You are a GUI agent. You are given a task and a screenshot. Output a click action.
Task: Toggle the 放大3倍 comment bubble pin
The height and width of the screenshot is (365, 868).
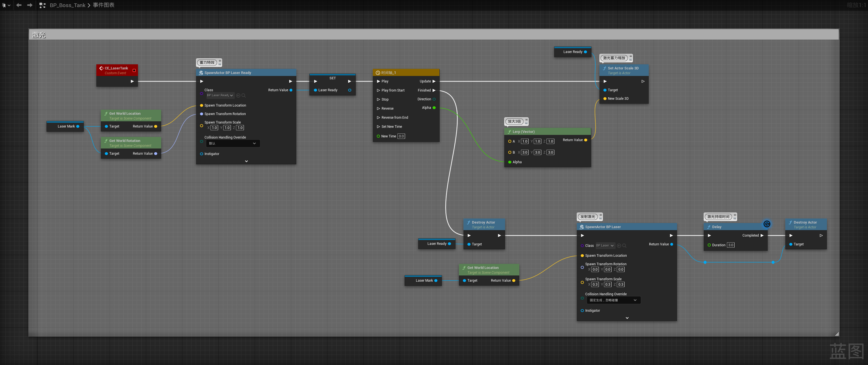point(526,120)
